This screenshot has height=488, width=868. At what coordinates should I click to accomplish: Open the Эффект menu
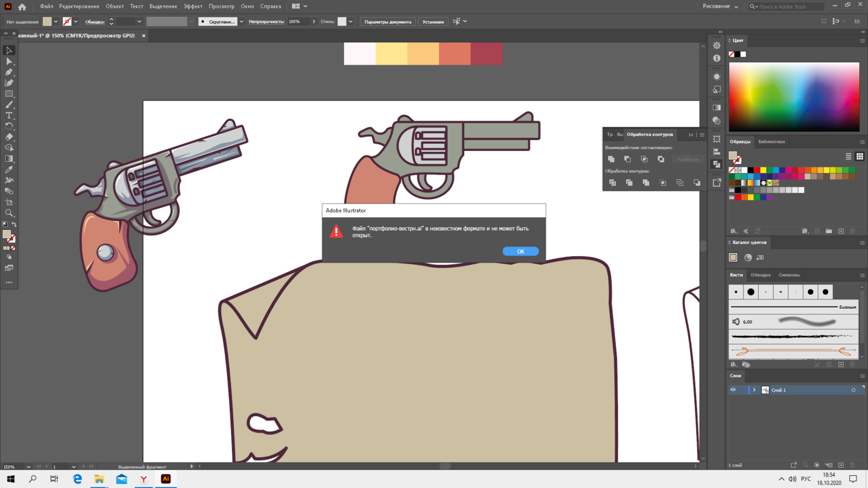193,6
